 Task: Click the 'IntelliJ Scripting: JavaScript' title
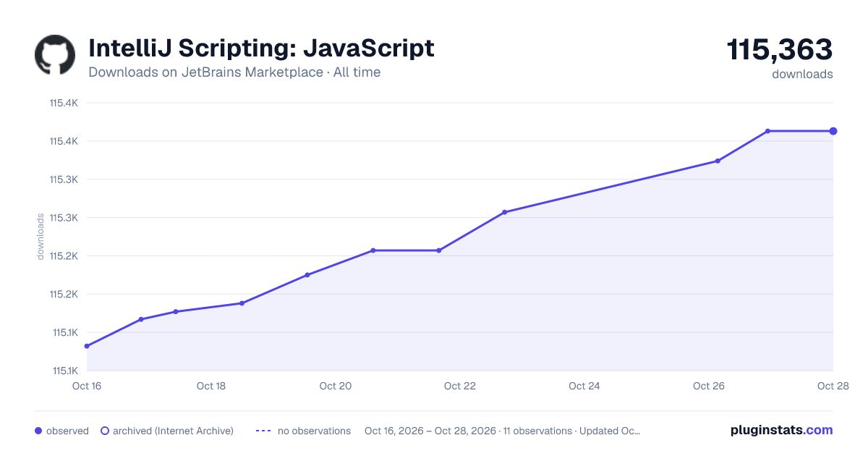261,48
